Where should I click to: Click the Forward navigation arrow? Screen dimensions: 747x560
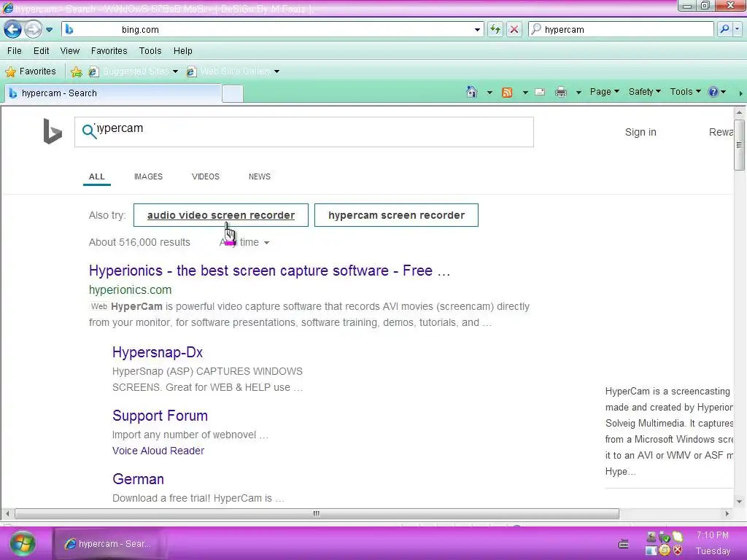click(x=33, y=29)
